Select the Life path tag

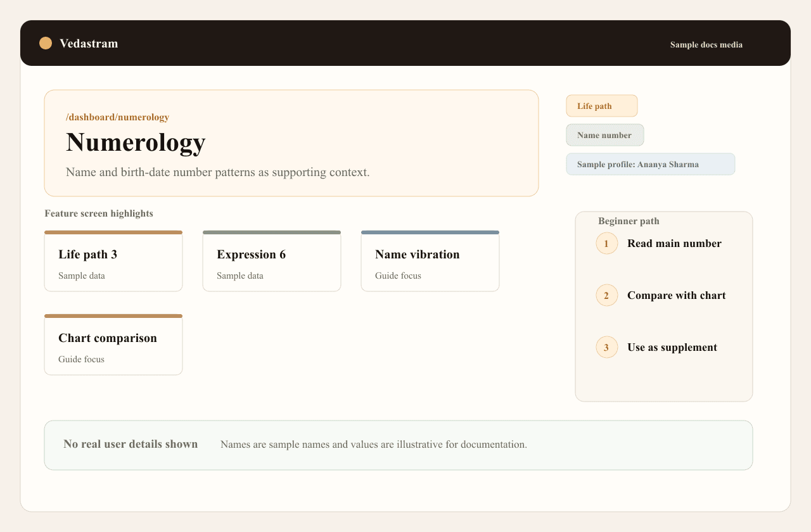(x=602, y=106)
